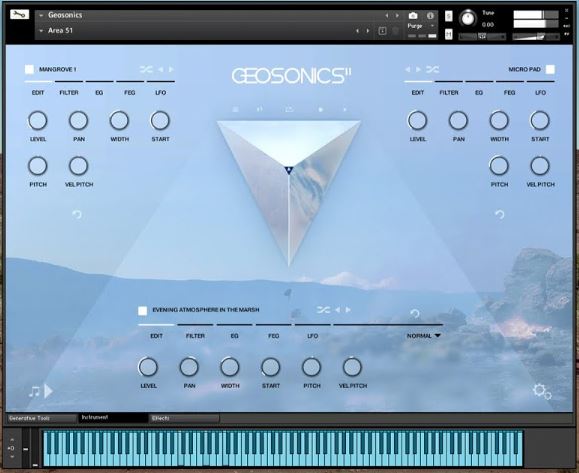Reset the Mangrove 1 layer via undo arrow
This screenshot has height=473, width=579.
pyautogui.click(x=77, y=215)
